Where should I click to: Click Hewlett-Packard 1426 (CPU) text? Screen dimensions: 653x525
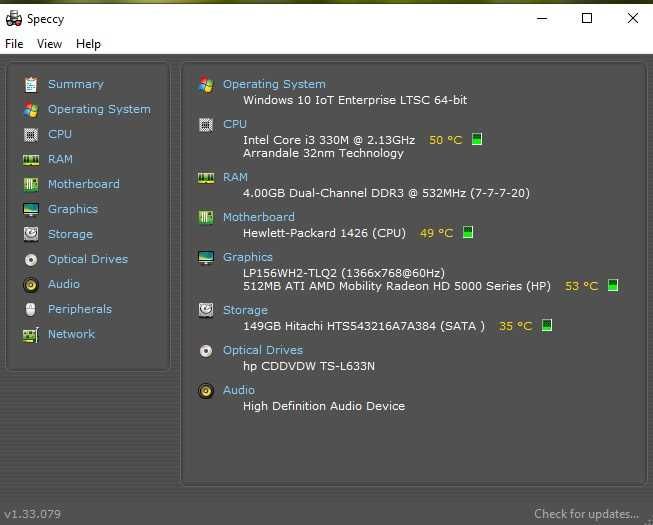(324, 233)
